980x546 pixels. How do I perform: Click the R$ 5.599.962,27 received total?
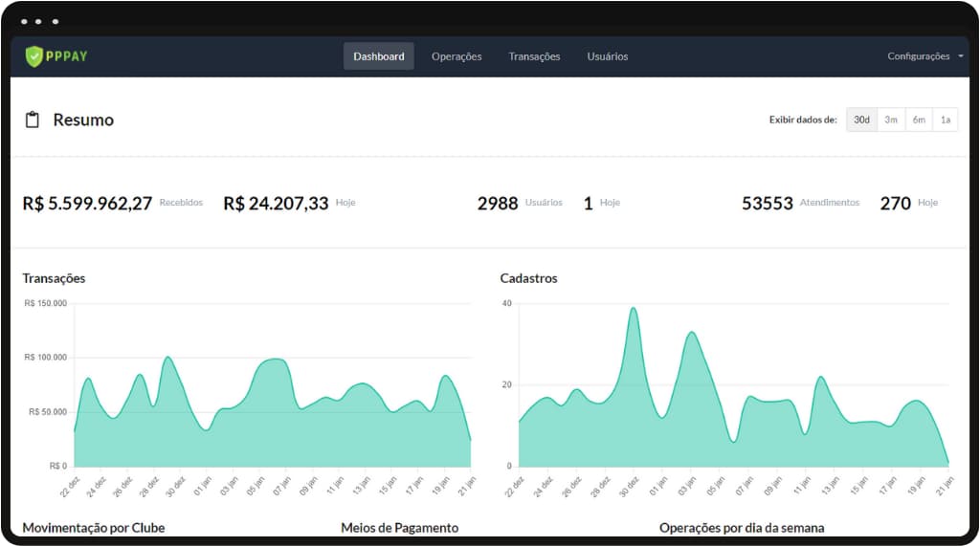click(x=87, y=204)
